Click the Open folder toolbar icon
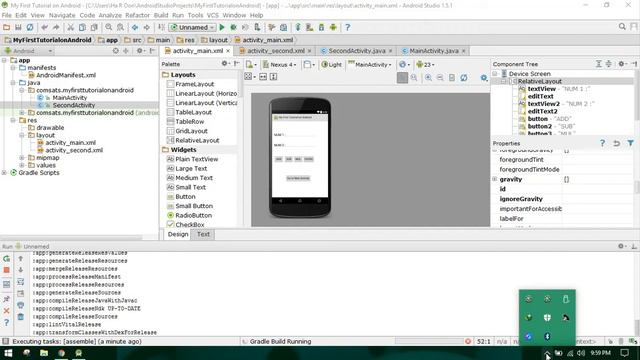Image resolution: width=640 pixels, height=360 pixels. (6, 27)
